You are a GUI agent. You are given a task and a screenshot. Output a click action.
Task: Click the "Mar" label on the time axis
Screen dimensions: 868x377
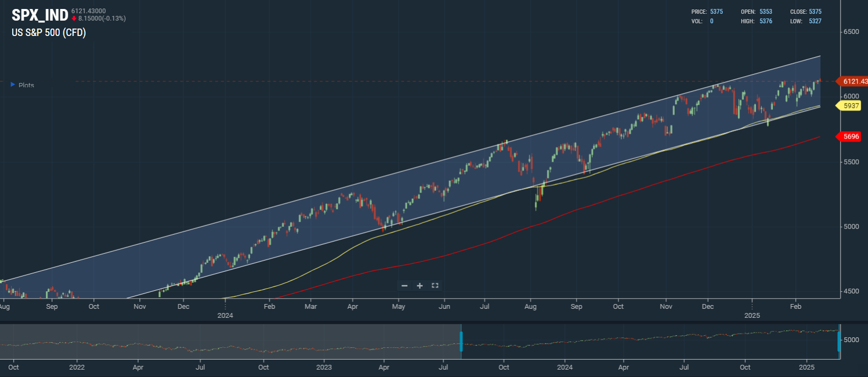[x=311, y=306]
